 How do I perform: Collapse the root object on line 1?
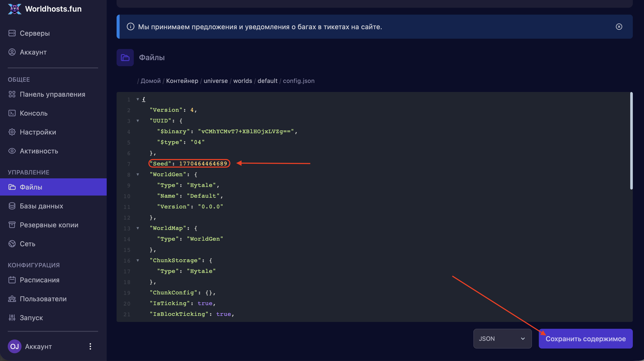tap(138, 99)
